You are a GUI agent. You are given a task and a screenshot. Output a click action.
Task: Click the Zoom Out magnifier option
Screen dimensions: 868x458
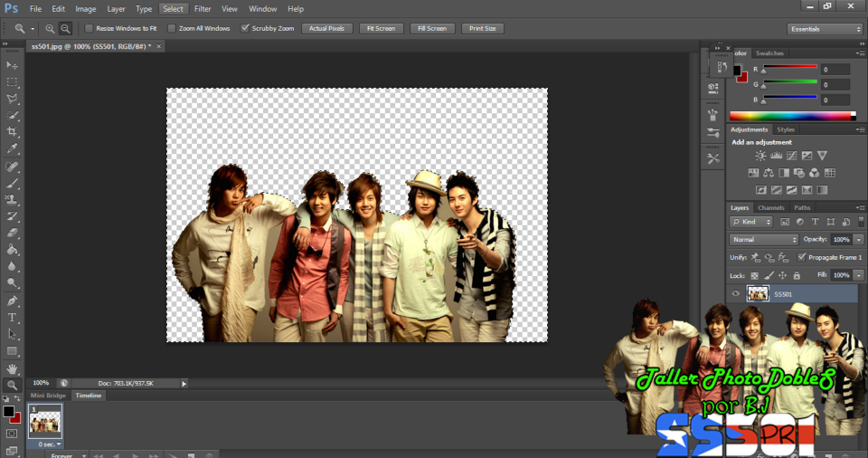point(65,29)
